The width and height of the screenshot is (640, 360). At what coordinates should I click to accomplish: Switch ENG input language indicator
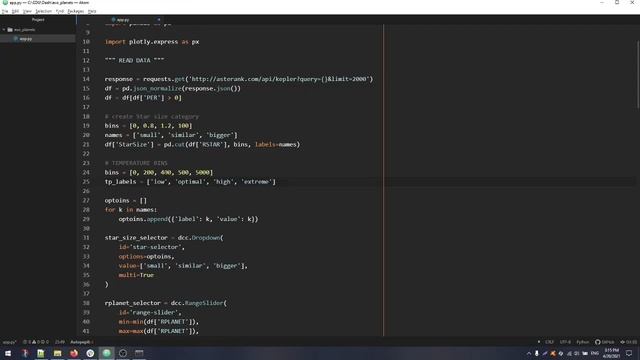tap(595, 353)
